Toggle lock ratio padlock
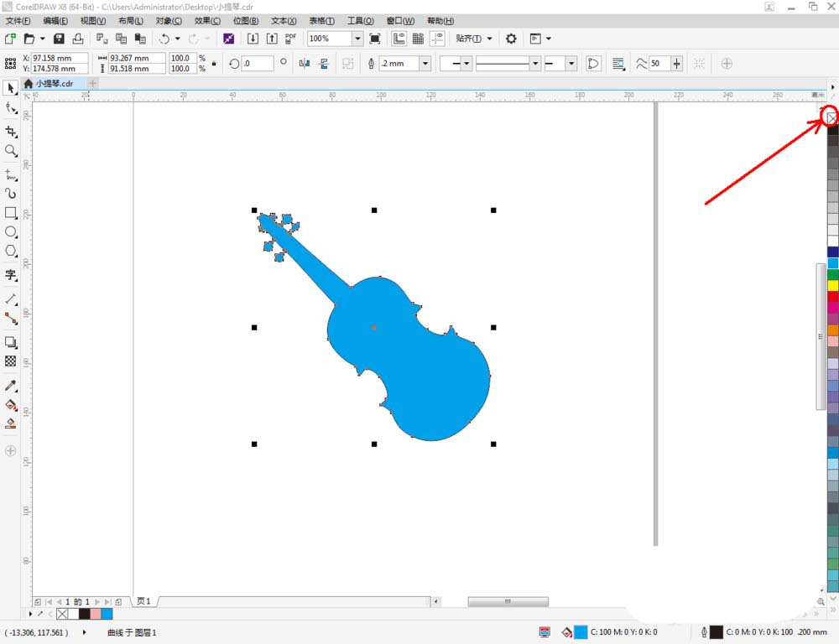The image size is (839, 644). 214,63
